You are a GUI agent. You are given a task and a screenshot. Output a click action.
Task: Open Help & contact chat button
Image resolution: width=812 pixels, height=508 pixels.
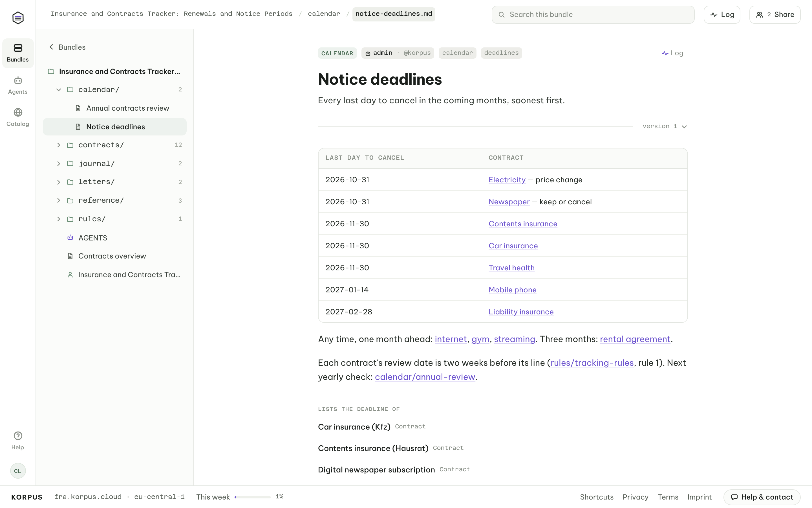[x=762, y=497]
